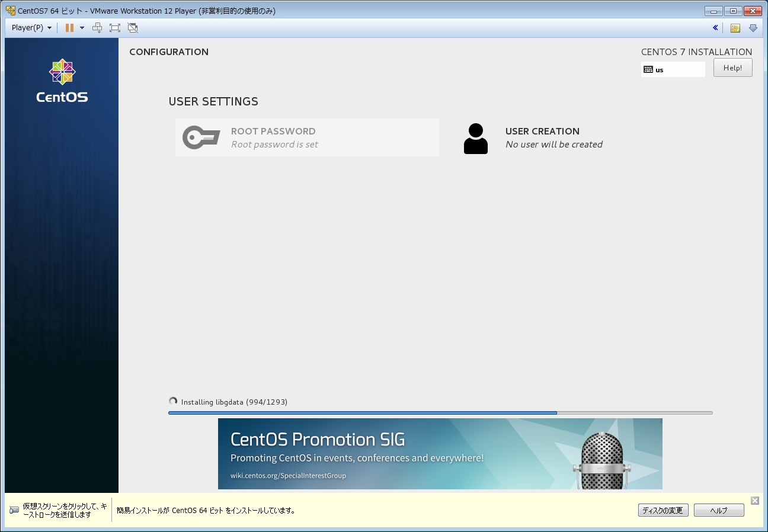768x532 pixels.
Task: Open the yellow notes icon in the toolbar
Action: tap(735, 28)
